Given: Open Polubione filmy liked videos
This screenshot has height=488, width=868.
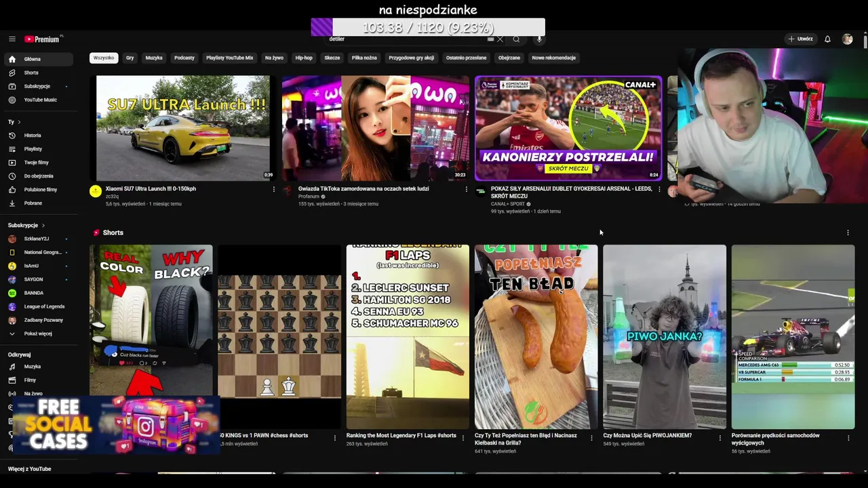Looking at the screenshot, I should tap(38, 190).
